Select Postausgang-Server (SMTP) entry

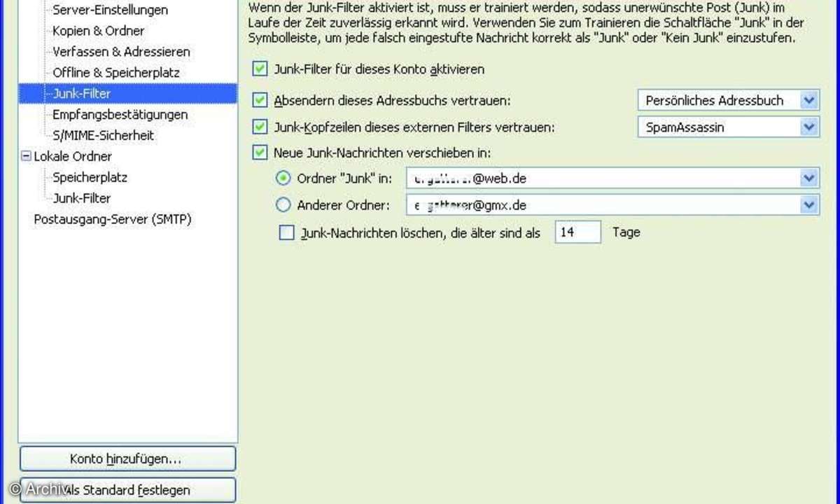[x=113, y=219]
